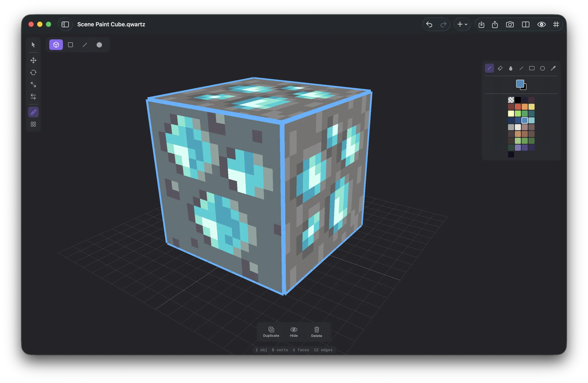The image size is (588, 383).
Task: Click the share export icon
Action: 495,24
